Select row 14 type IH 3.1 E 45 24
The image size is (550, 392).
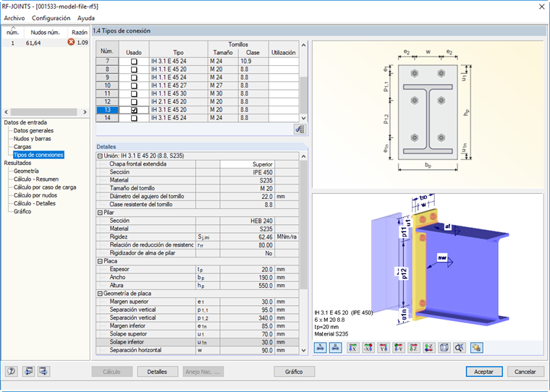(179, 118)
